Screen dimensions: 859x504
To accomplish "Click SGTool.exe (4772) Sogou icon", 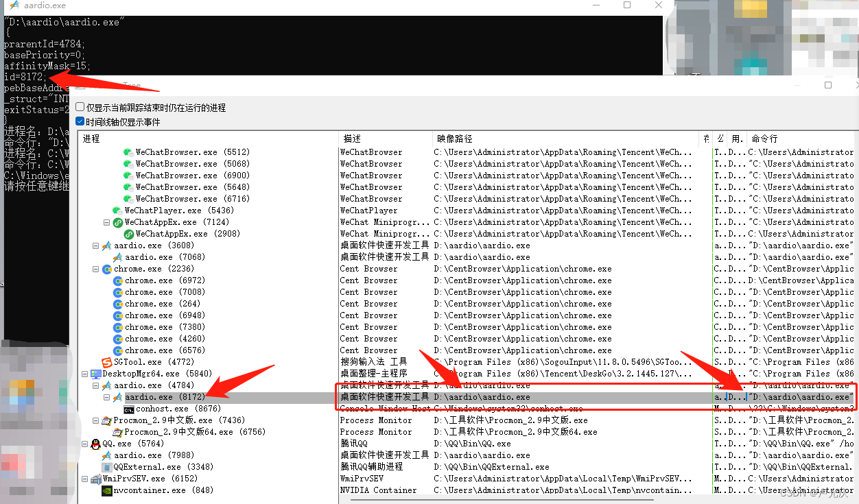I will pyautogui.click(x=106, y=362).
